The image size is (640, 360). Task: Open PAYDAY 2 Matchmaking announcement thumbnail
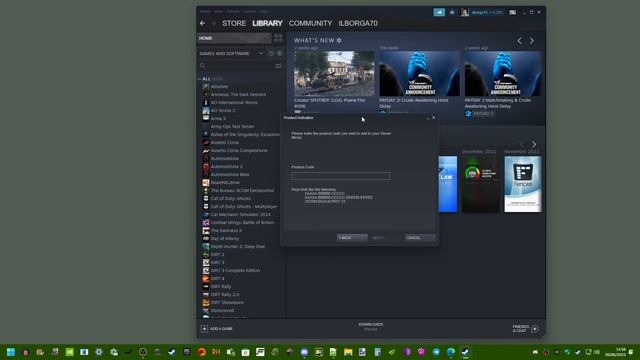click(x=504, y=73)
